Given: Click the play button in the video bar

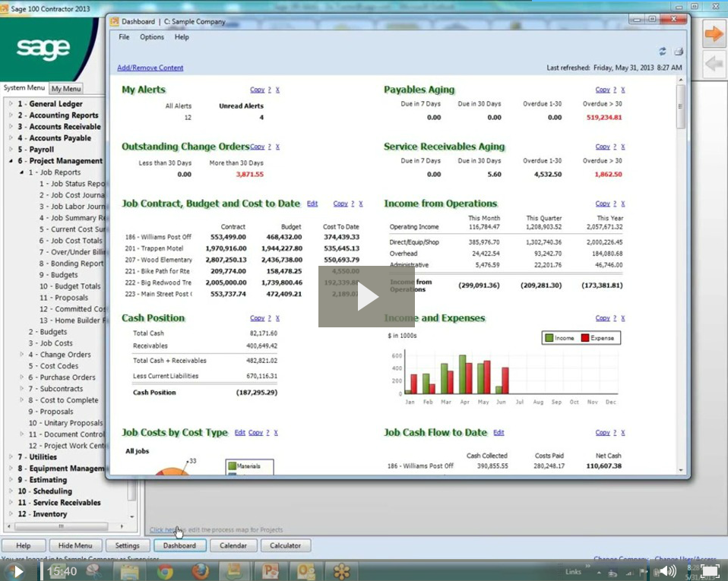Looking at the screenshot, I should pyautogui.click(x=17, y=571).
